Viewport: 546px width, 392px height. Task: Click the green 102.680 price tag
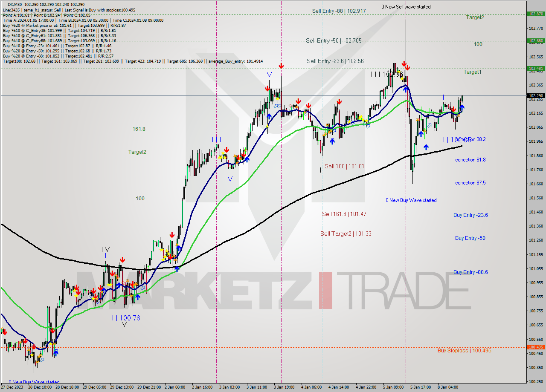pyautogui.click(x=536, y=41)
